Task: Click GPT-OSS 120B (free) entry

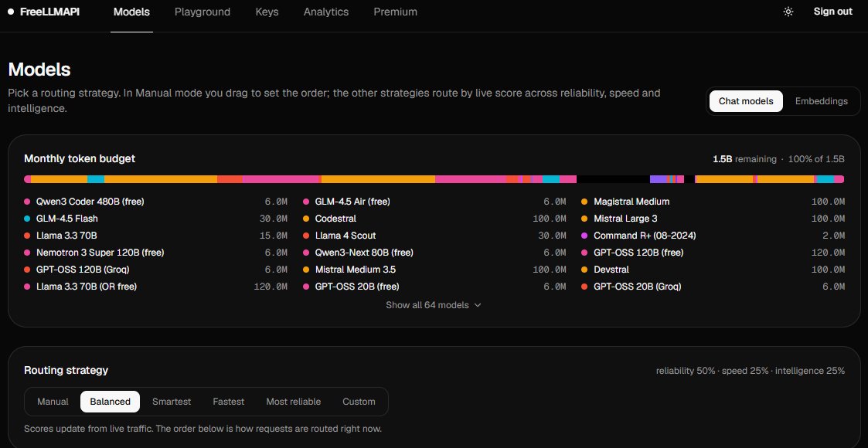Action: click(x=638, y=253)
